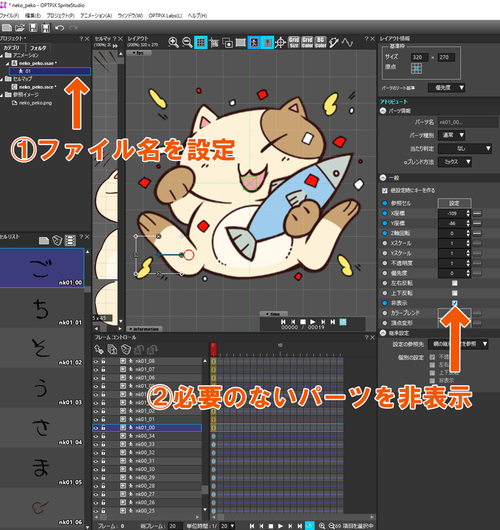
Task: Open the パーツ種別 dropdown
Action: click(451, 135)
